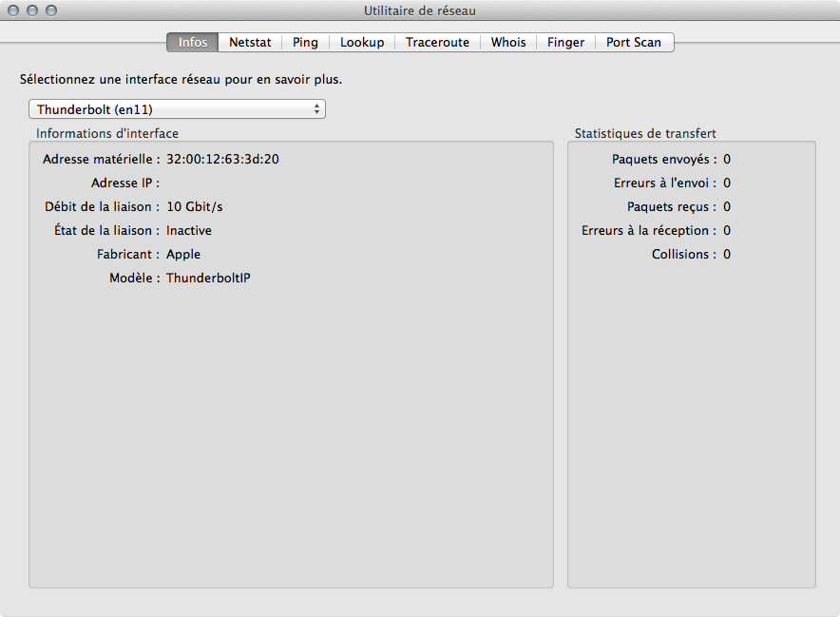This screenshot has height=617, width=840.
Task: Open the Netstat tab
Action: coord(249,43)
